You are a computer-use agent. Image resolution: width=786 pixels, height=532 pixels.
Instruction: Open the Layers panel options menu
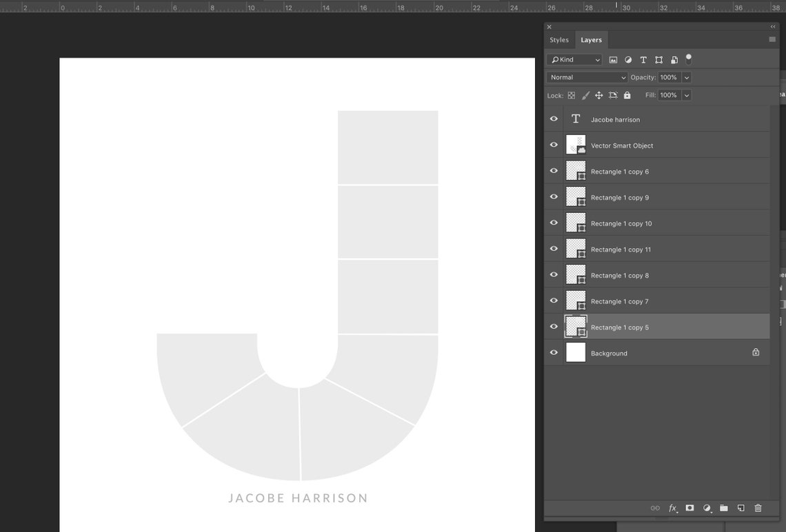tap(772, 39)
